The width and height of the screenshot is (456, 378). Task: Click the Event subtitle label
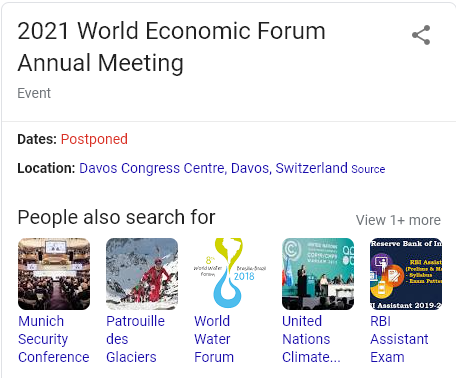coord(34,93)
